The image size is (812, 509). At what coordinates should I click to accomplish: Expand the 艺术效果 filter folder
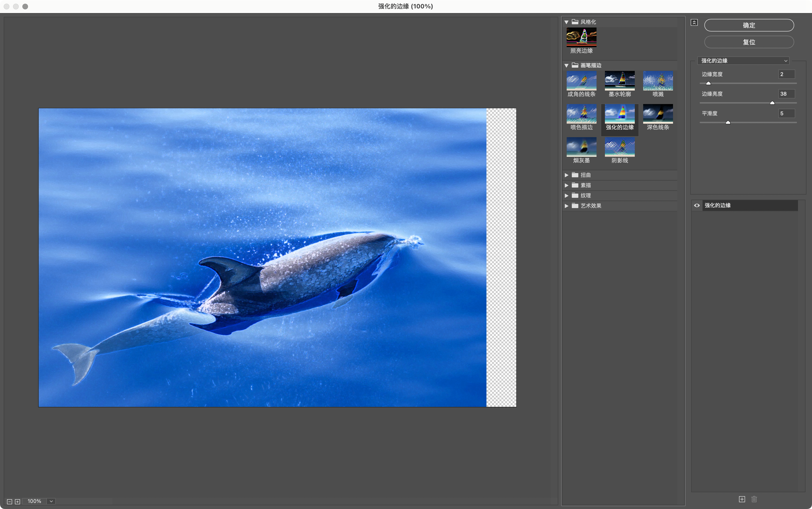point(566,206)
